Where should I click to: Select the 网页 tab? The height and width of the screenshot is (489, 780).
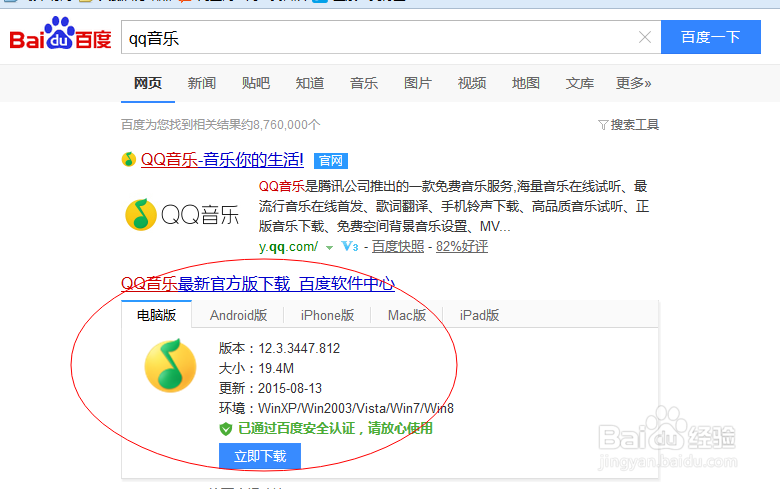(148, 83)
